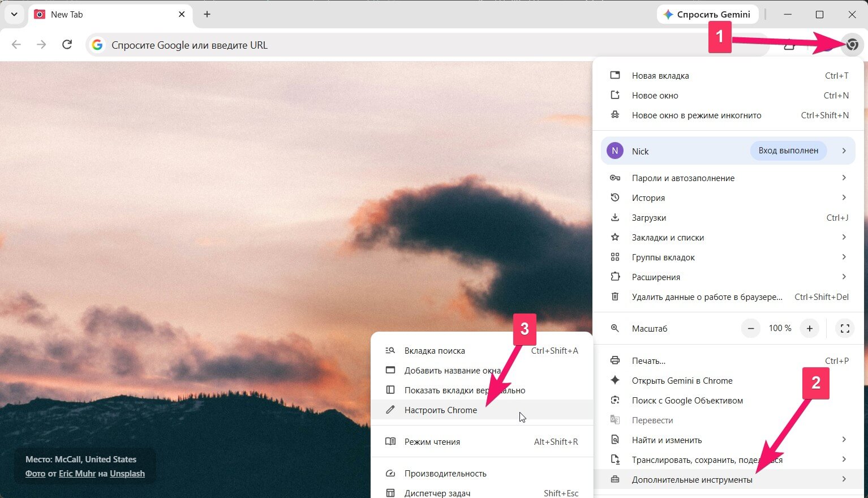
Task: Click the 100 % zoom value
Action: point(780,328)
